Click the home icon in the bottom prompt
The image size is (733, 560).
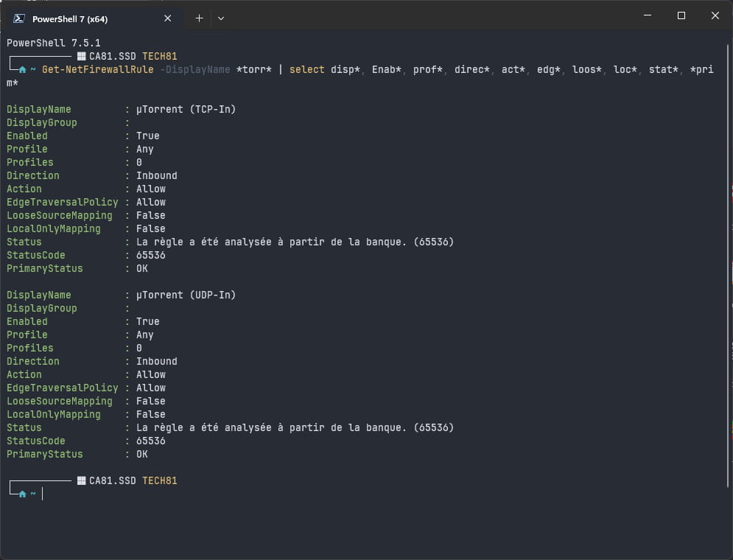(22, 494)
